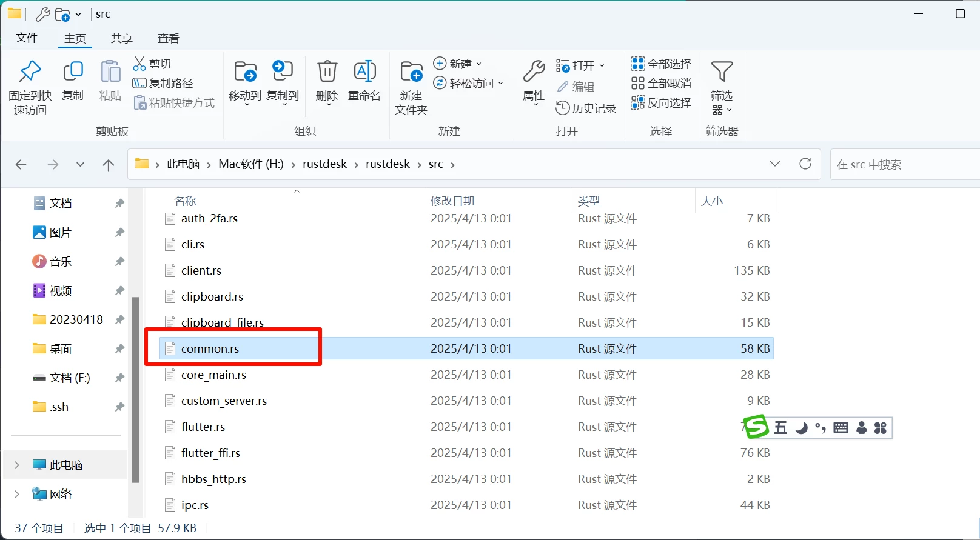Click Invert Selection option
The image size is (980, 540).
(x=661, y=102)
